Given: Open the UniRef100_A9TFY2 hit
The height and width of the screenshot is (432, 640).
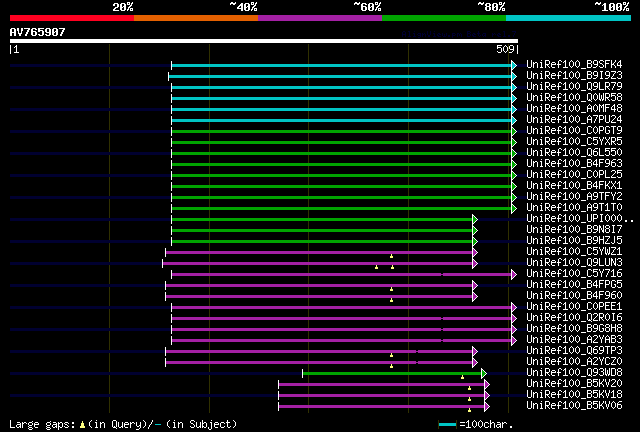Looking at the screenshot, I should point(574,197).
